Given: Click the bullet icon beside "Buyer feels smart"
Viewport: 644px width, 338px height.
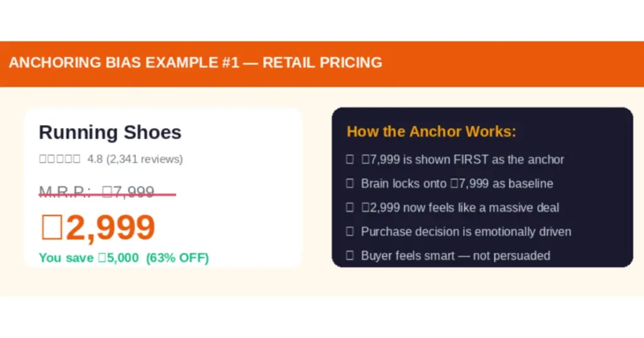Looking at the screenshot, I should click(x=350, y=255).
